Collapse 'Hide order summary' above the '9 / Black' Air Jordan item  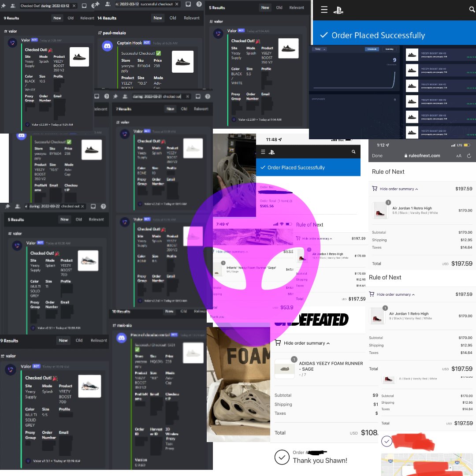[x=395, y=294]
